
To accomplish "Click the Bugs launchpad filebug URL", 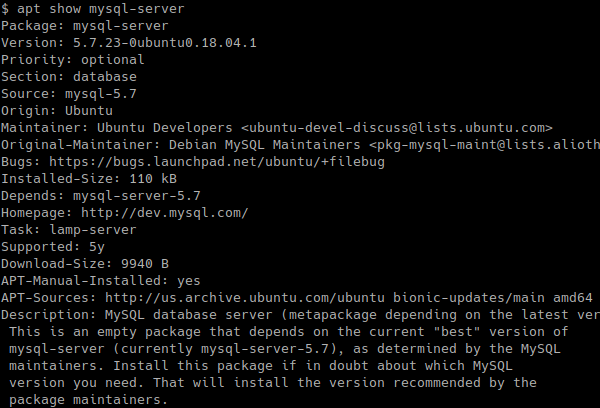I will tap(217, 162).
